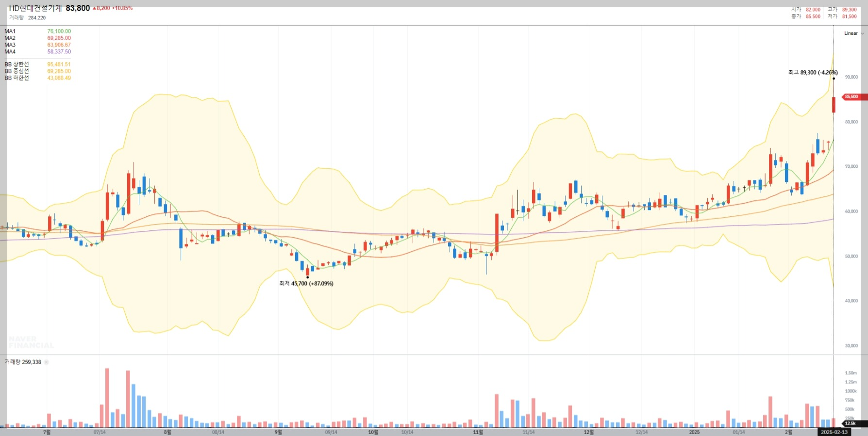Click the 07/14 time axis label

[100, 432]
